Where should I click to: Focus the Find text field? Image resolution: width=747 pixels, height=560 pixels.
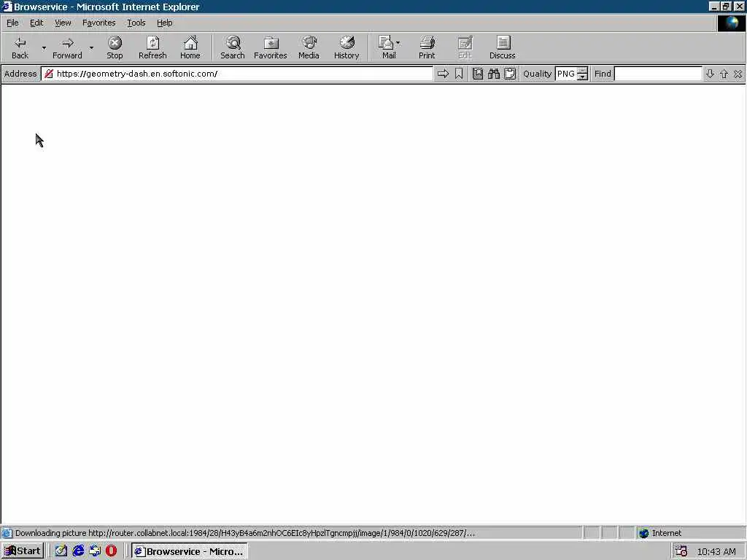pyautogui.click(x=658, y=74)
